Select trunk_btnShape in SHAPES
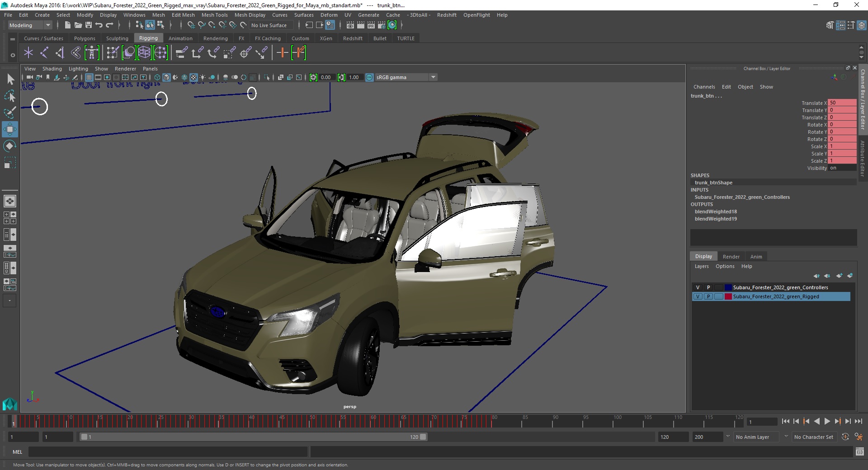 pos(713,183)
